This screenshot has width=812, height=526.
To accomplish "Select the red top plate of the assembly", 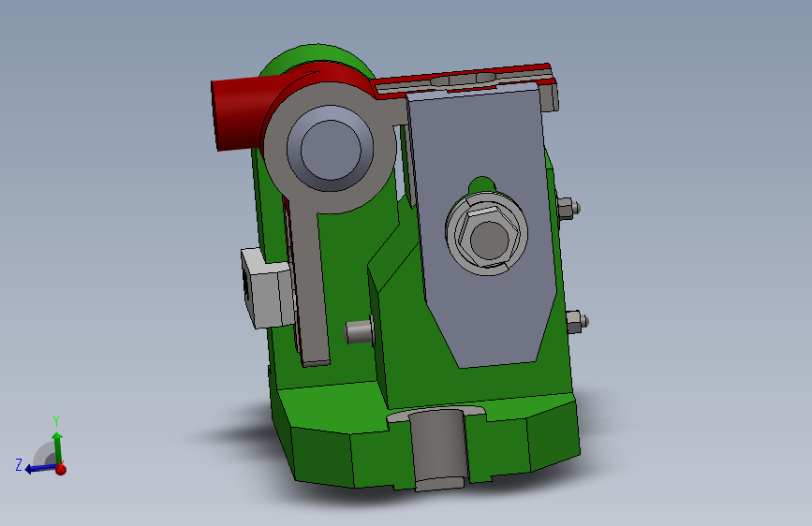I will tap(464, 80).
